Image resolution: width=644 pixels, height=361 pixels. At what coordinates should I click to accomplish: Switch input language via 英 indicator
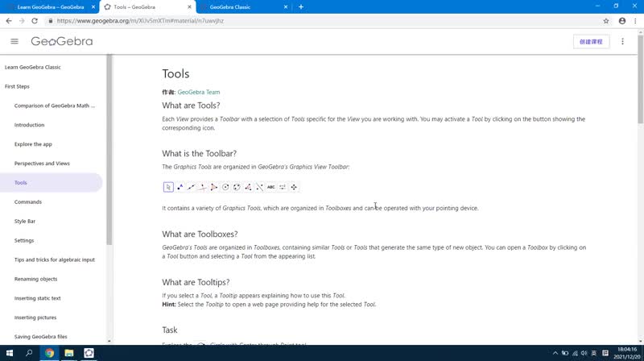(x=594, y=353)
